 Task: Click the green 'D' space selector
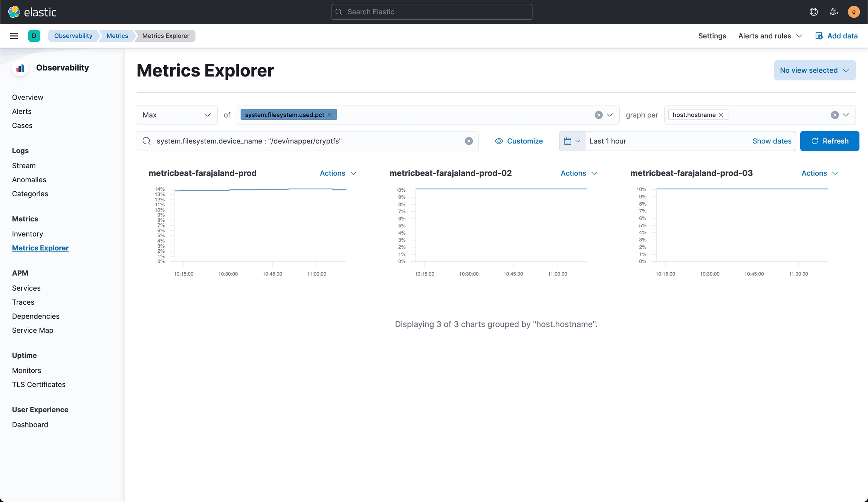(x=34, y=36)
